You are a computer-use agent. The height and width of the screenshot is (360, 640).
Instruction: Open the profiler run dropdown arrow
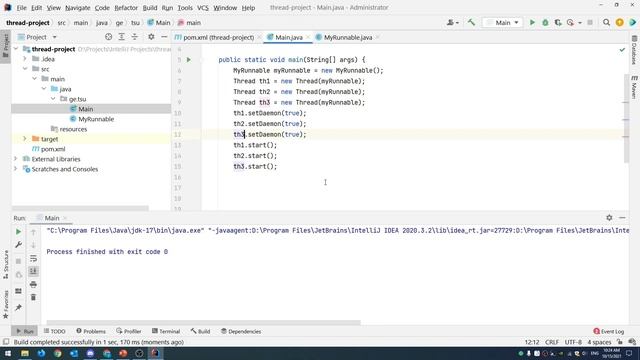pos(580,23)
